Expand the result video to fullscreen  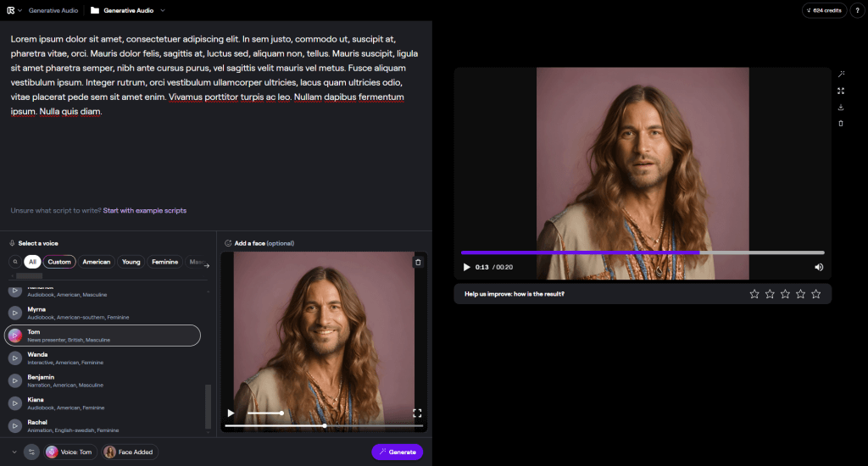pyautogui.click(x=841, y=90)
